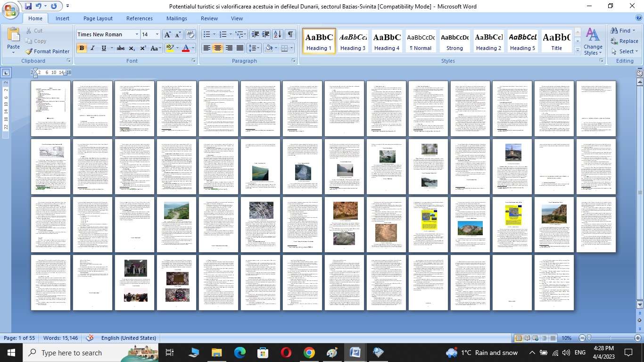This screenshot has height=362, width=644.
Task: Toggle Show/Hide paragraph marks
Action: pyautogui.click(x=290, y=34)
